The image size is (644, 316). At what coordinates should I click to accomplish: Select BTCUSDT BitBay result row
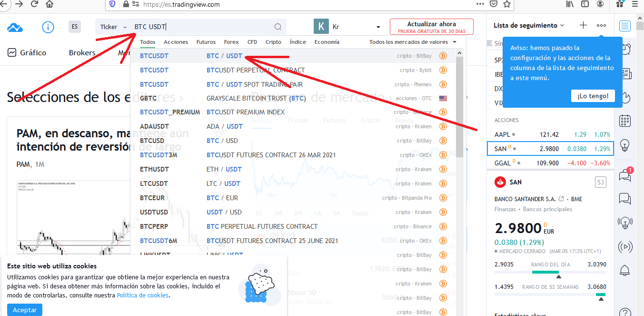(x=293, y=56)
